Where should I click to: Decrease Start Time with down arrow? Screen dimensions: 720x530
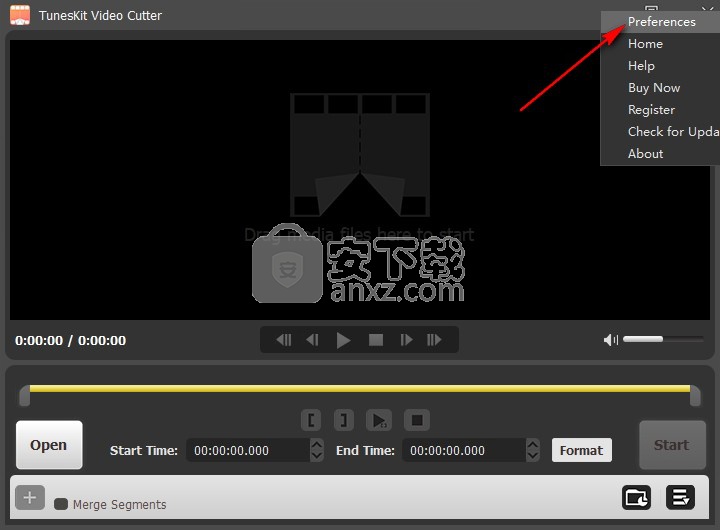[x=317, y=456]
